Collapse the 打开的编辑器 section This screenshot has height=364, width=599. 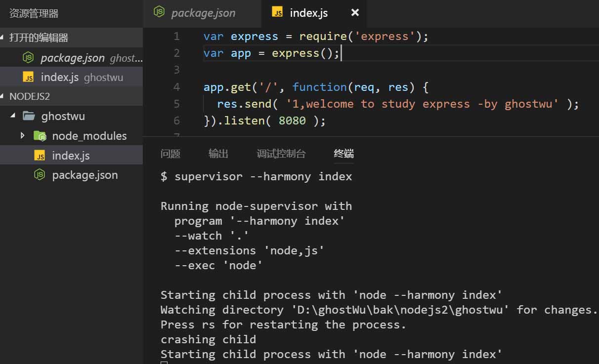point(3,38)
